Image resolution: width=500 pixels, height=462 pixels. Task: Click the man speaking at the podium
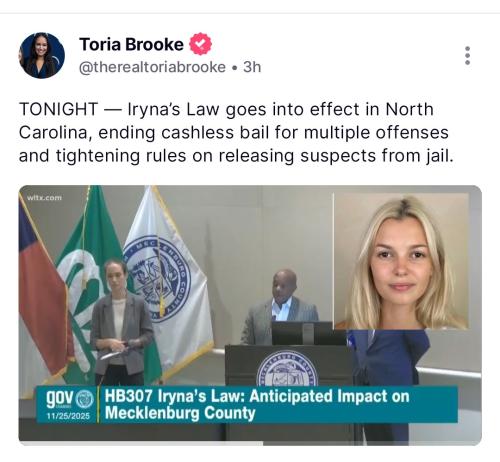279,307
